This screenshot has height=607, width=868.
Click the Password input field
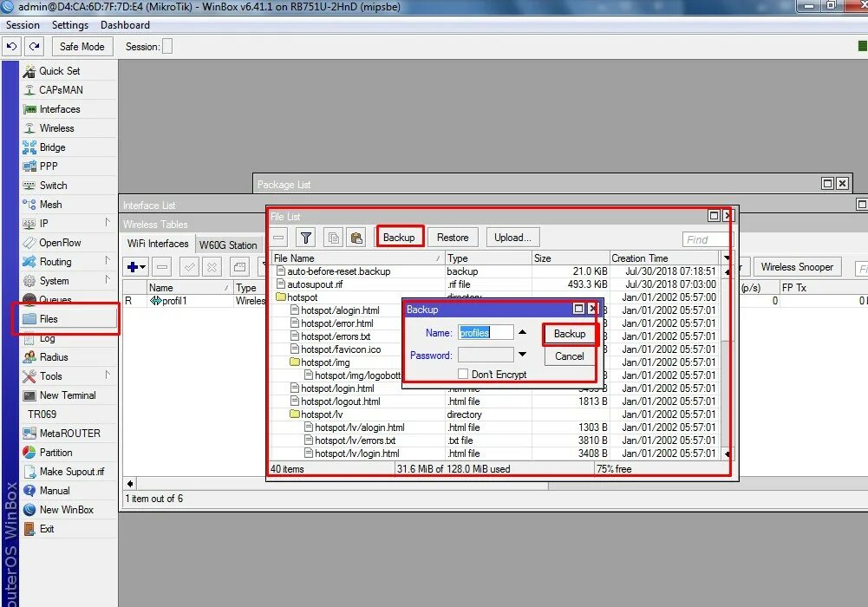coord(486,355)
